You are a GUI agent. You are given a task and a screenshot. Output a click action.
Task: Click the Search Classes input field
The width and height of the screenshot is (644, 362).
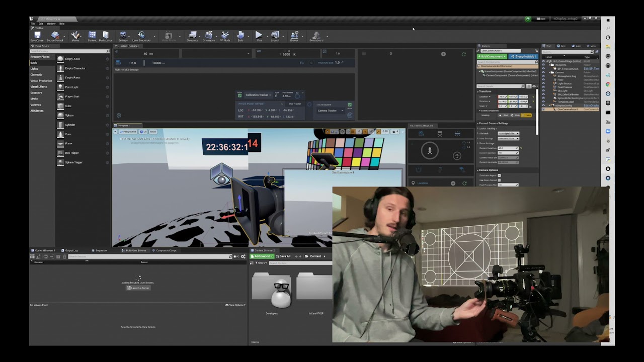pos(69,51)
